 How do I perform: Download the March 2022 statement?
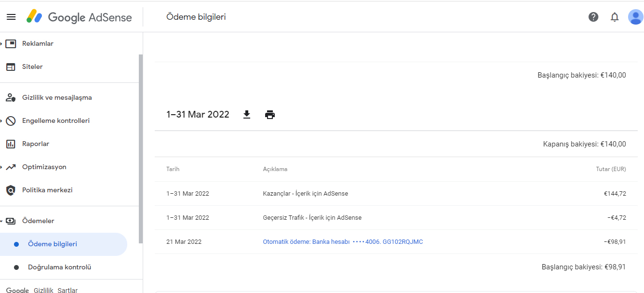point(247,115)
